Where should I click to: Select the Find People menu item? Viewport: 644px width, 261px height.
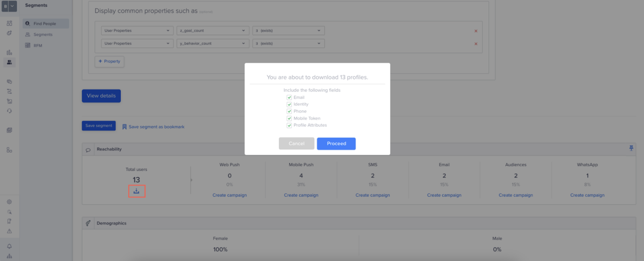45,23
